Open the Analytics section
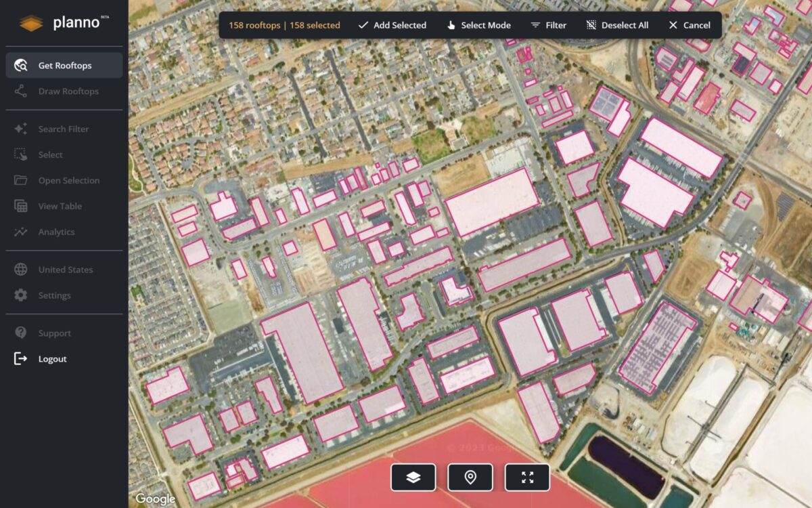Screen dimensions: 812x508 (64, 232)
